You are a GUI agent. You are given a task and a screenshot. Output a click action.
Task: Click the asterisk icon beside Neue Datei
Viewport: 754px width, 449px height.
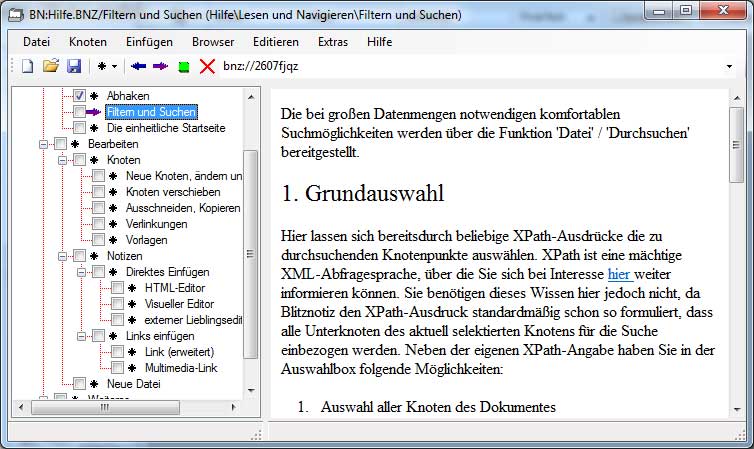(94, 384)
